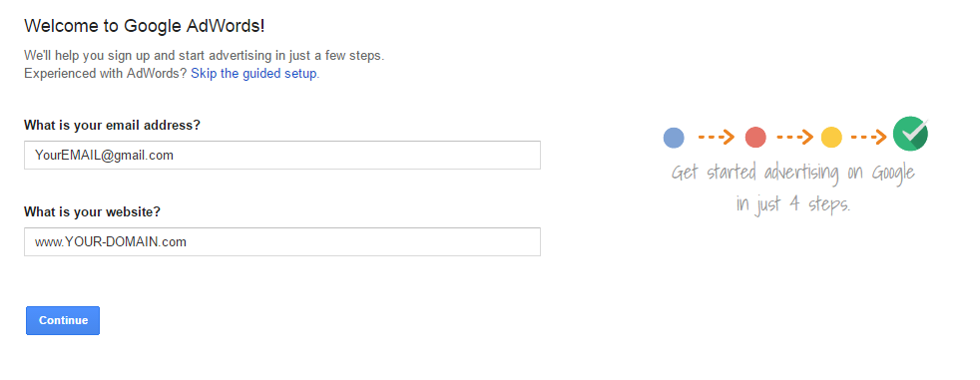Click the red step circle
Image resolution: width=980 pixels, height=380 pixels.
(755, 138)
